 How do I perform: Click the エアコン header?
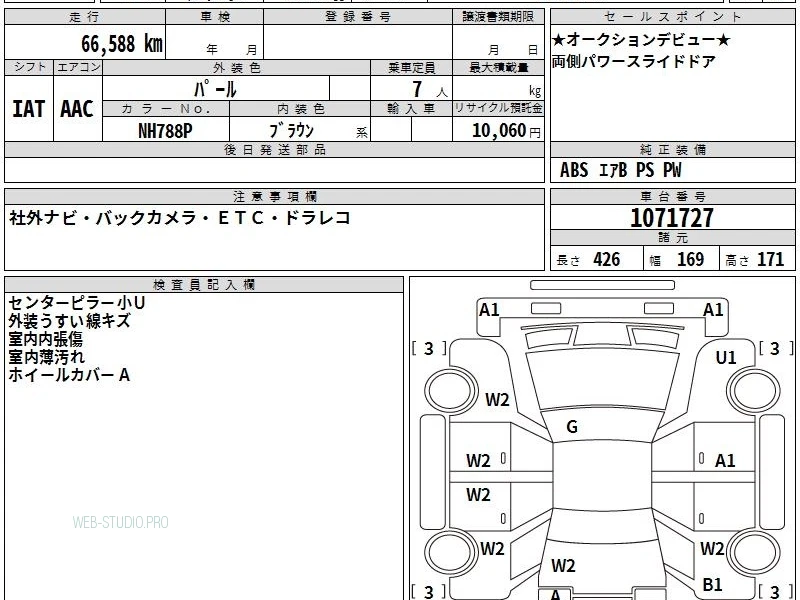coord(78,67)
